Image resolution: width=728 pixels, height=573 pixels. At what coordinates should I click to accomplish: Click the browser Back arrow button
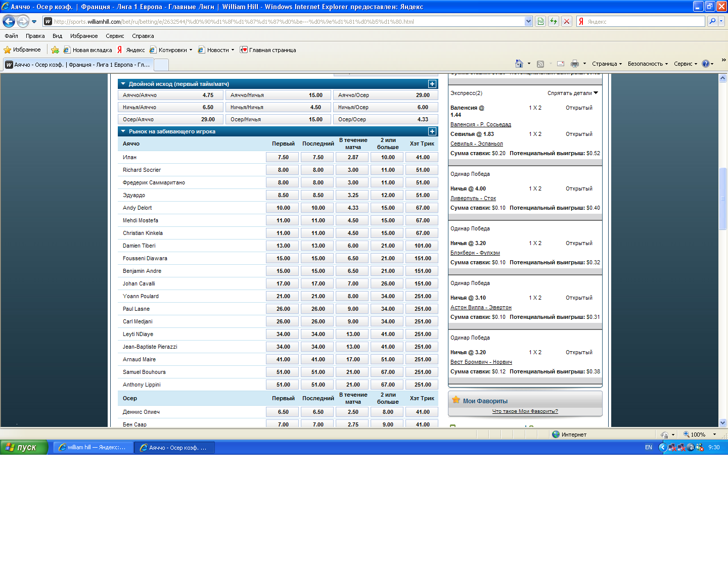(9, 21)
